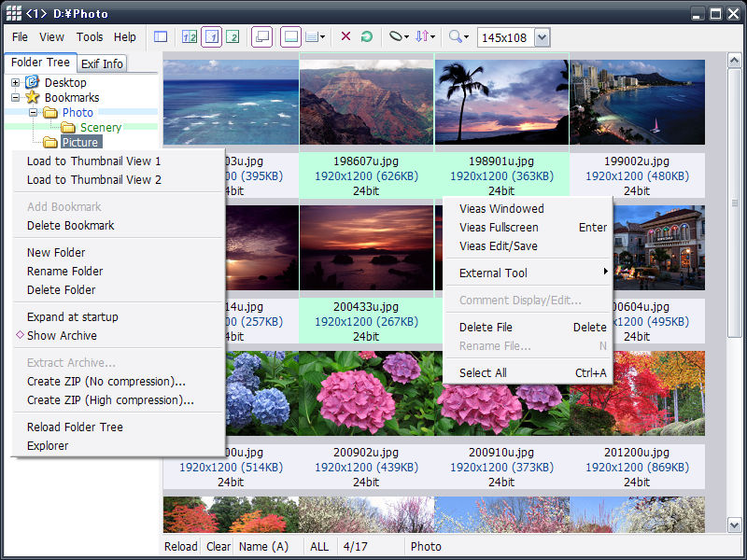The height and width of the screenshot is (560, 747).
Task: Select the Scenery folder in tree
Action: (101, 128)
